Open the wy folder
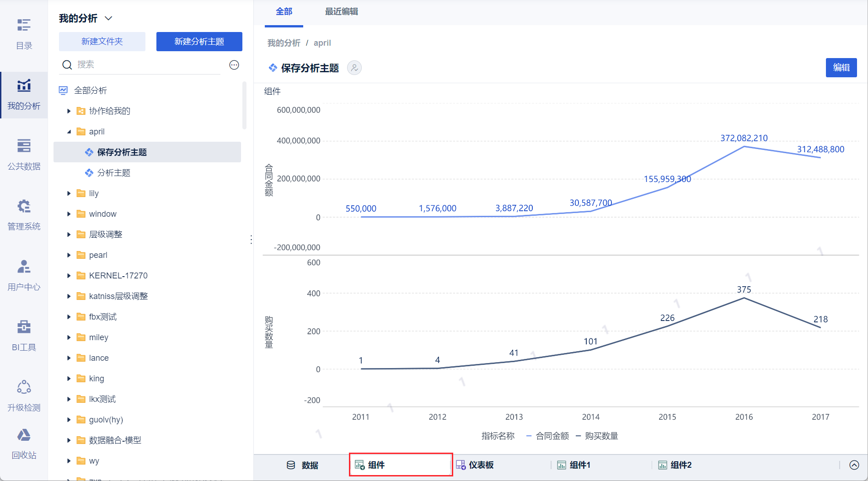This screenshot has width=868, height=481. (x=94, y=461)
